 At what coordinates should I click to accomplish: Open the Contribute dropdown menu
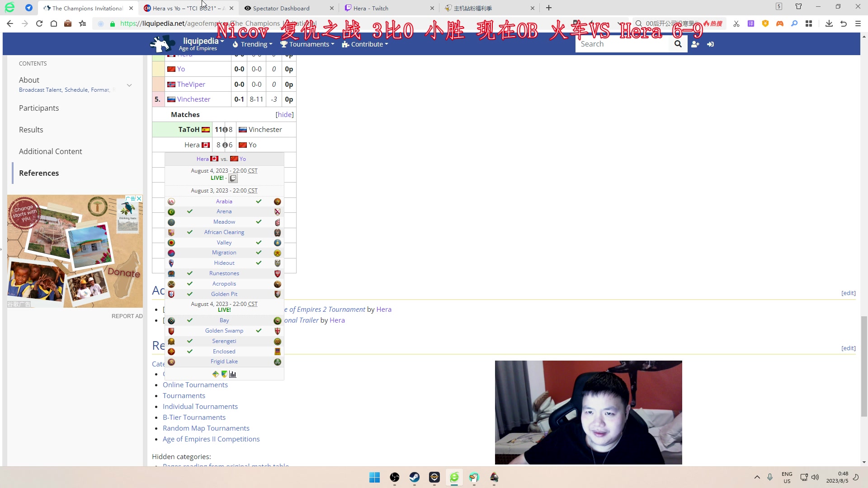tap(365, 44)
